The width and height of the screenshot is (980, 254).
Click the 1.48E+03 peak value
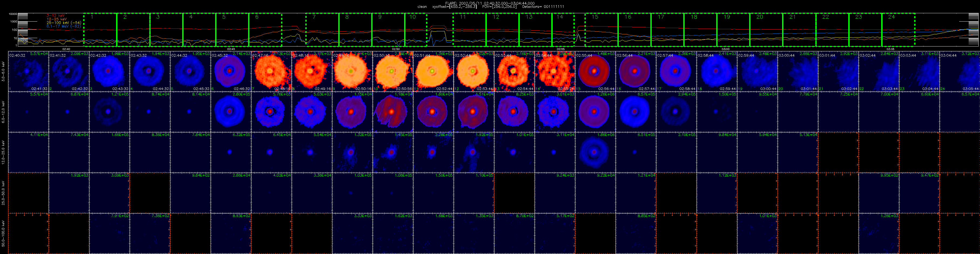606,54
